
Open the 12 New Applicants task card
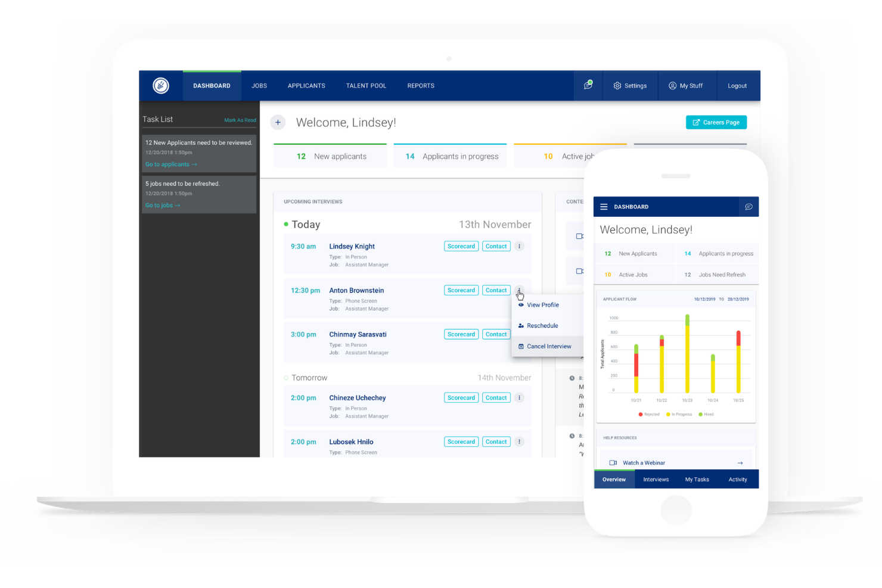[x=199, y=153]
